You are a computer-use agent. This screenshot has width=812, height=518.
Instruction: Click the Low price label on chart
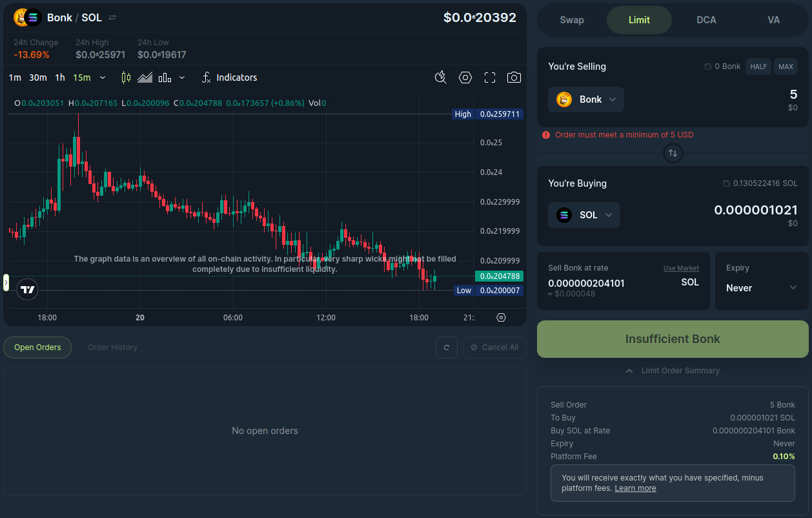pyautogui.click(x=464, y=291)
